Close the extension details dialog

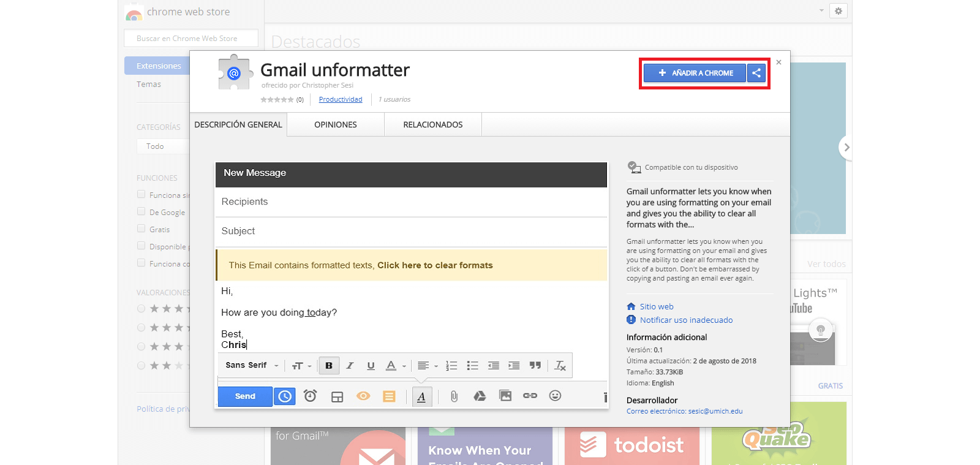[778, 62]
